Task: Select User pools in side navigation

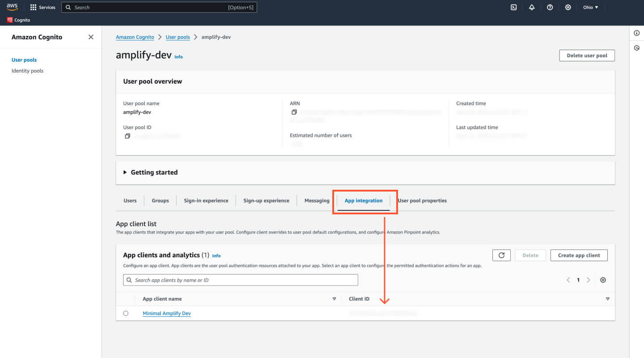Action: [x=24, y=60]
